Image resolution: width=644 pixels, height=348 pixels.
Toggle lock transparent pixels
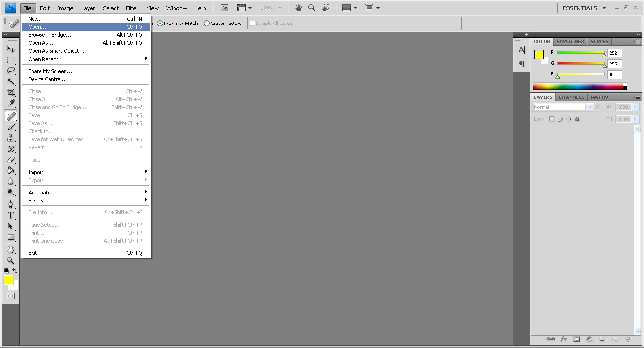(552, 119)
